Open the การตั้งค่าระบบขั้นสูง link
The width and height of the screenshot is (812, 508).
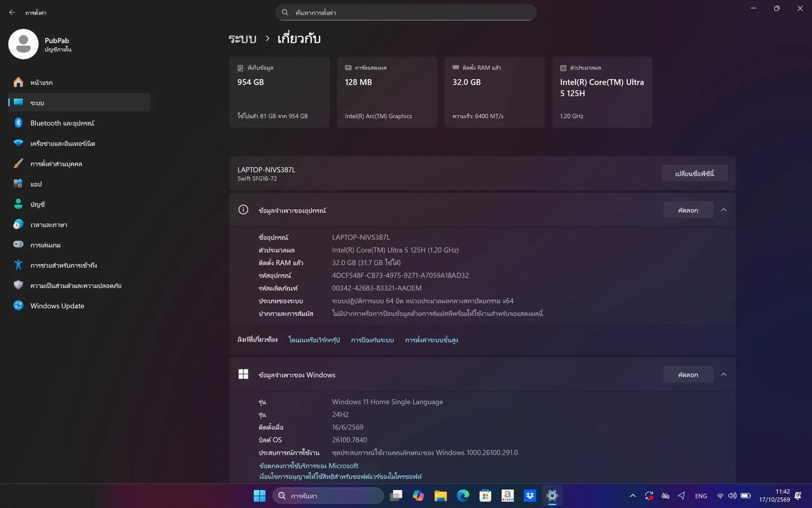pos(431,340)
